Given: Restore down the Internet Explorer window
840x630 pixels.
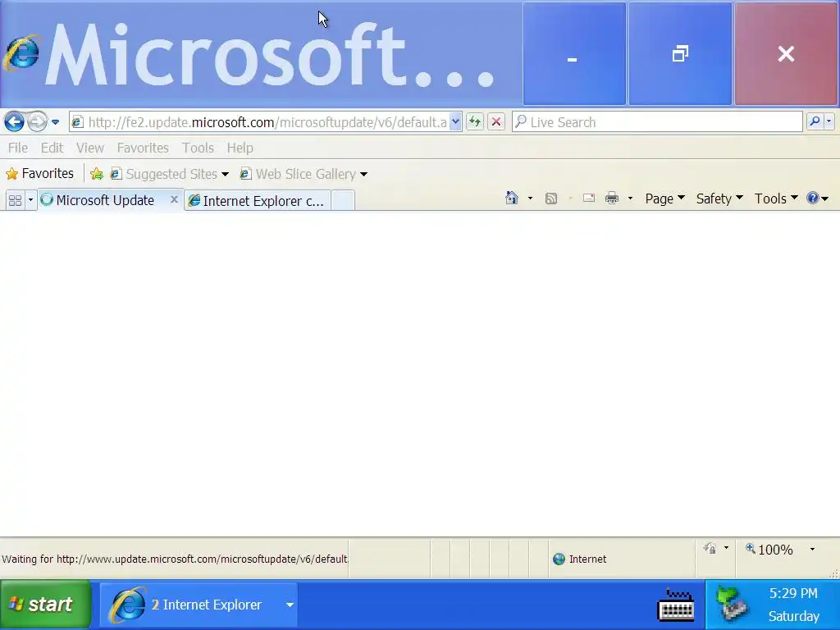Looking at the screenshot, I should point(680,53).
